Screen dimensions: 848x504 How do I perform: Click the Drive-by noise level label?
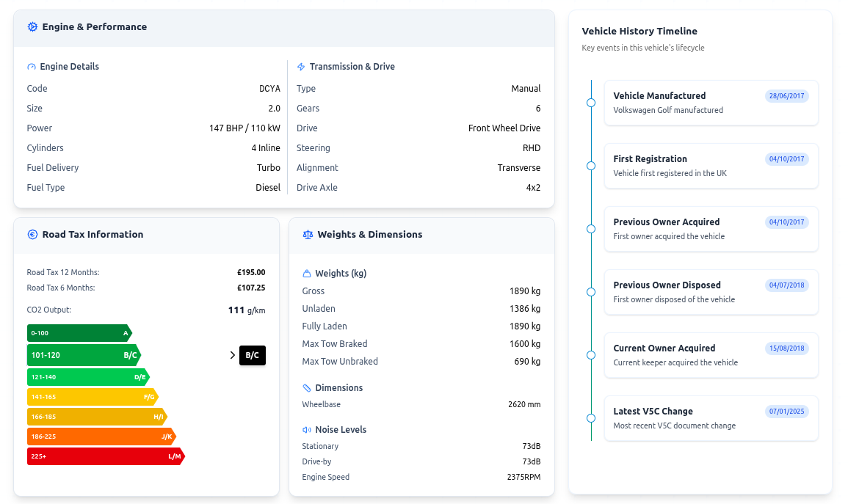coord(317,462)
